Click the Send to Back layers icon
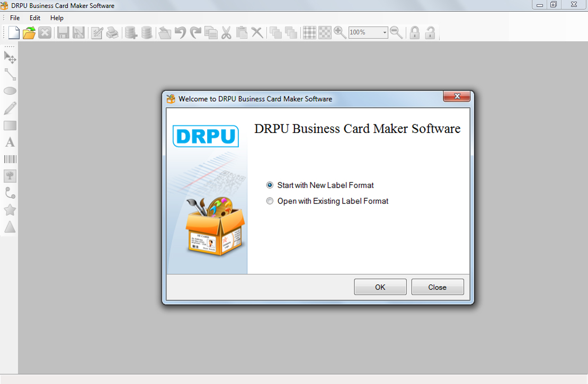This screenshot has width=588, height=384. (x=291, y=33)
